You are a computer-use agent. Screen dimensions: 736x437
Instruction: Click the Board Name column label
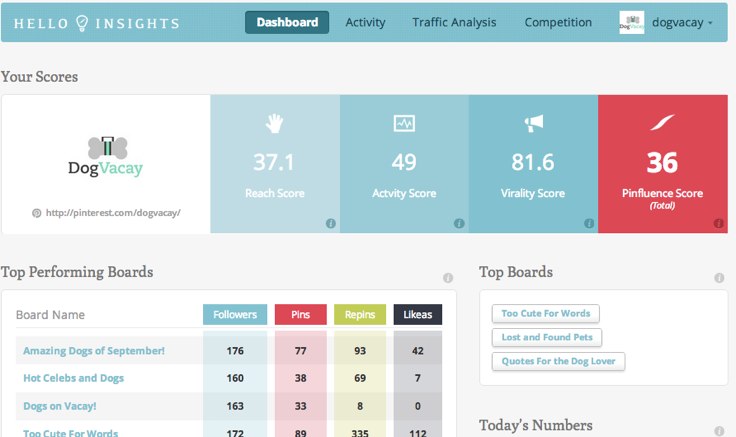[x=50, y=315]
